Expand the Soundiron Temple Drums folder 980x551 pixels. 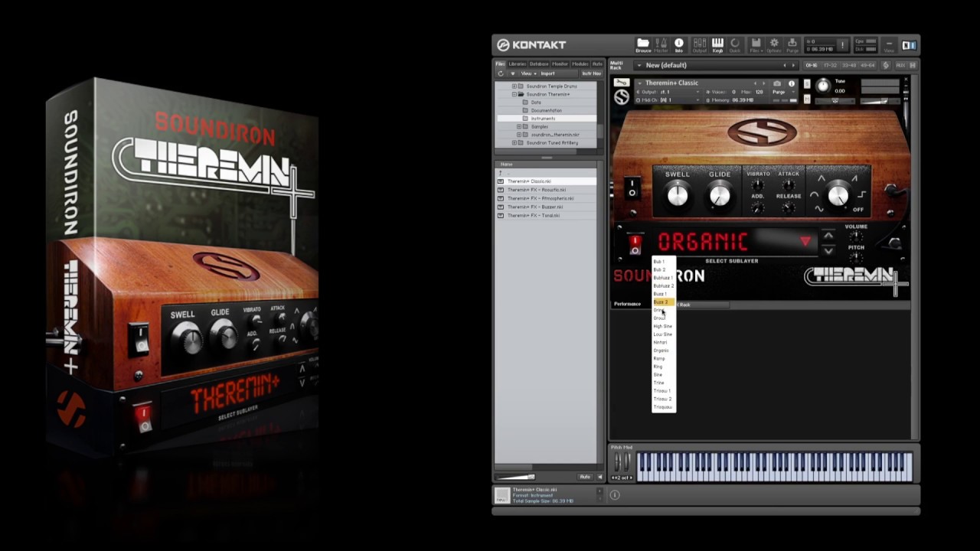514,86
